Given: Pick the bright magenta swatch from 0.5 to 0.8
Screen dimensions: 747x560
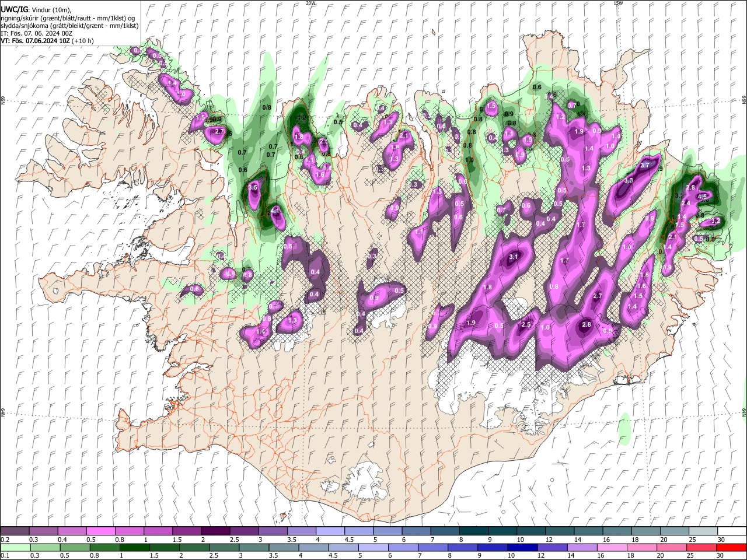Looking at the screenshot, I should 101,531.
